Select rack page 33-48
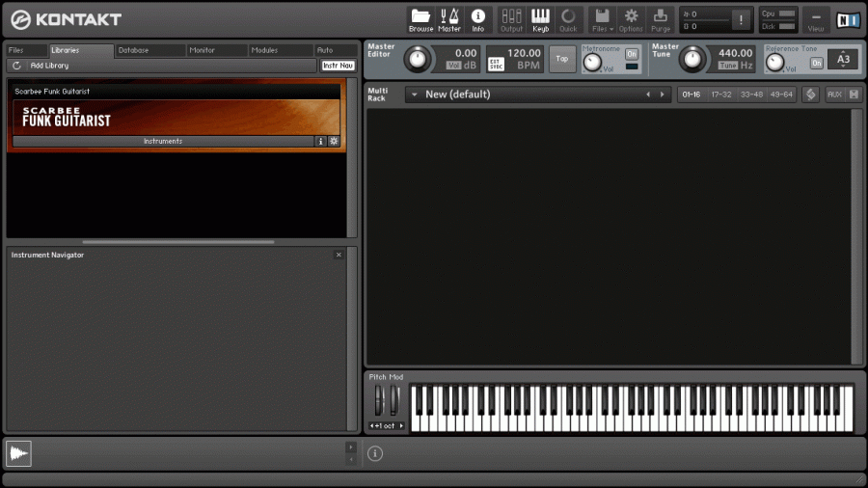868x488 pixels. pyautogui.click(x=751, y=95)
